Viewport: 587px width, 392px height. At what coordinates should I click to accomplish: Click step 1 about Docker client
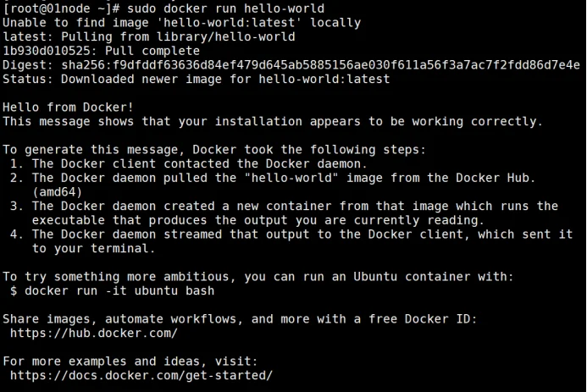189,164
